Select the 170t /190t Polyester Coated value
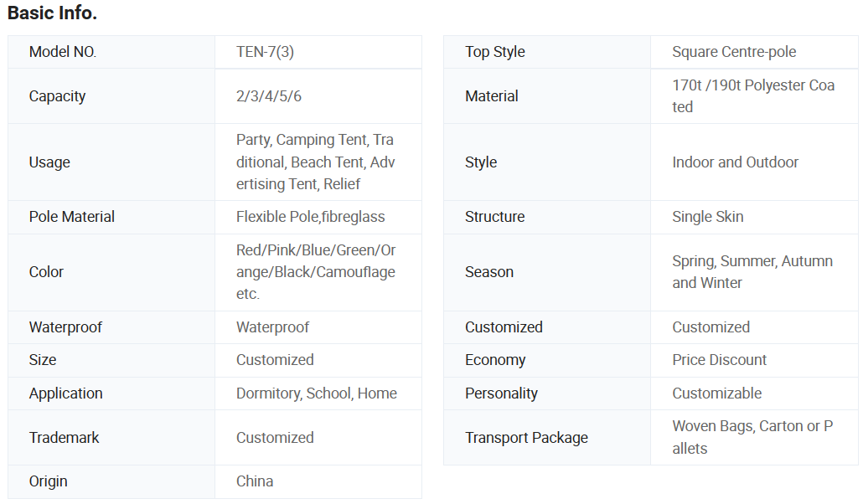Screen dimensions: 863x504 pos(752,96)
